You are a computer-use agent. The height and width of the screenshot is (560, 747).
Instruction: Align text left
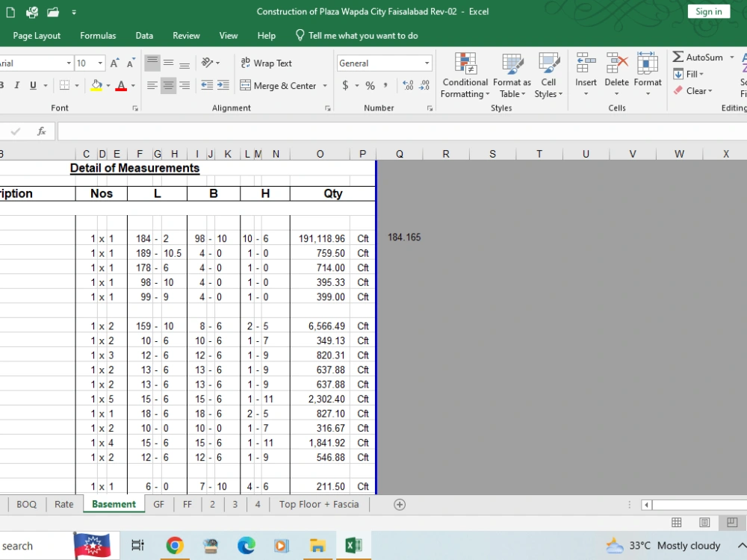click(x=152, y=85)
